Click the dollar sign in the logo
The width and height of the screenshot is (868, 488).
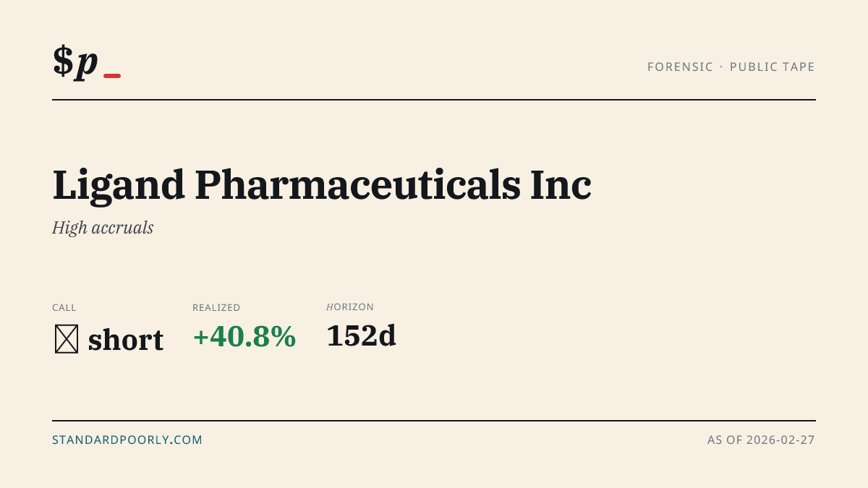coord(63,61)
